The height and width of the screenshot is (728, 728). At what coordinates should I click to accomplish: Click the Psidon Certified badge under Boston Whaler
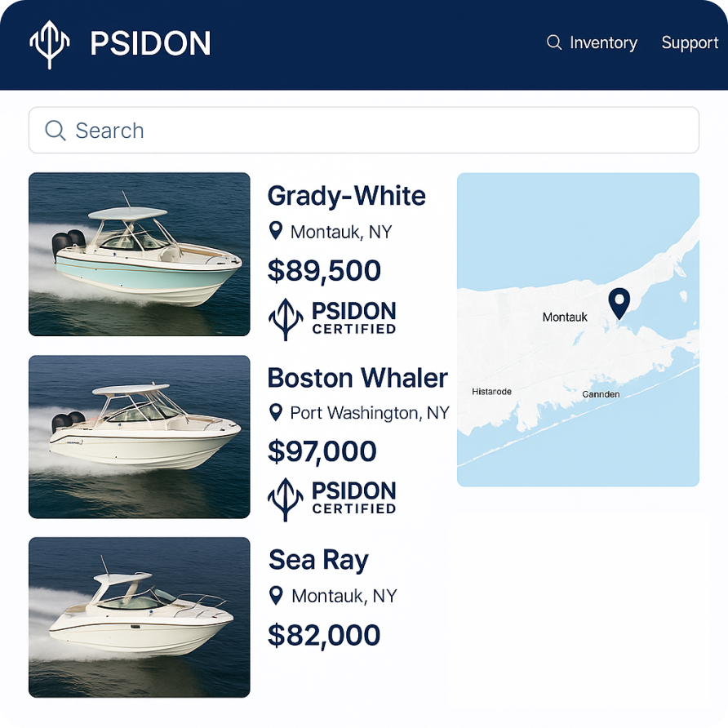[332, 499]
